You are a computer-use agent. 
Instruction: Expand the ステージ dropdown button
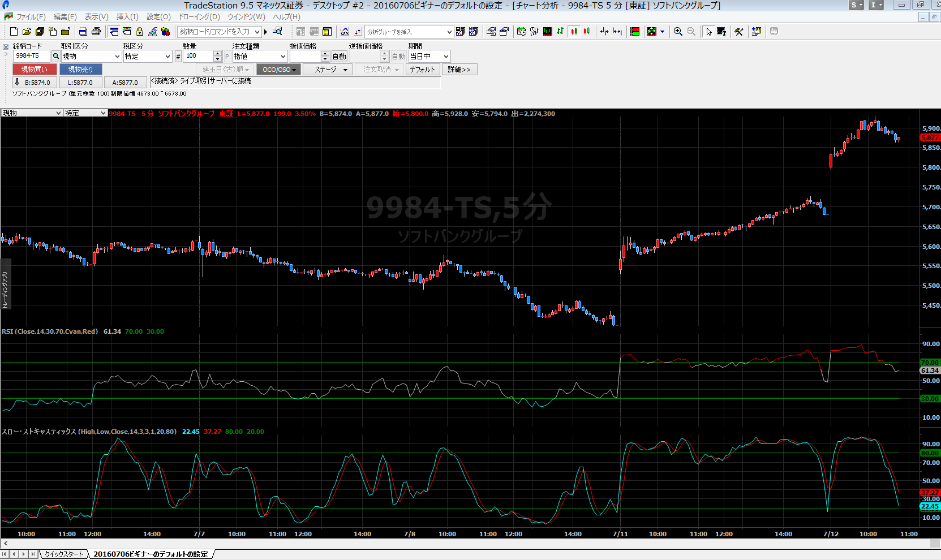(328, 70)
